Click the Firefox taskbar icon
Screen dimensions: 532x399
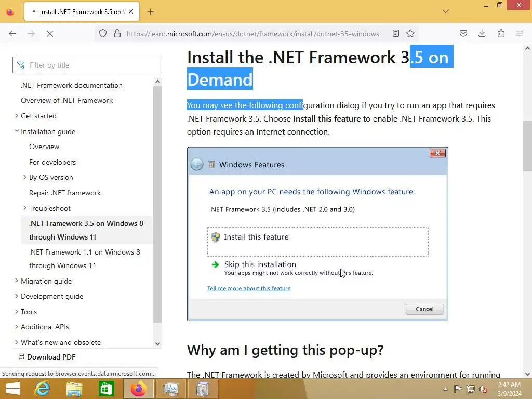click(x=138, y=389)
